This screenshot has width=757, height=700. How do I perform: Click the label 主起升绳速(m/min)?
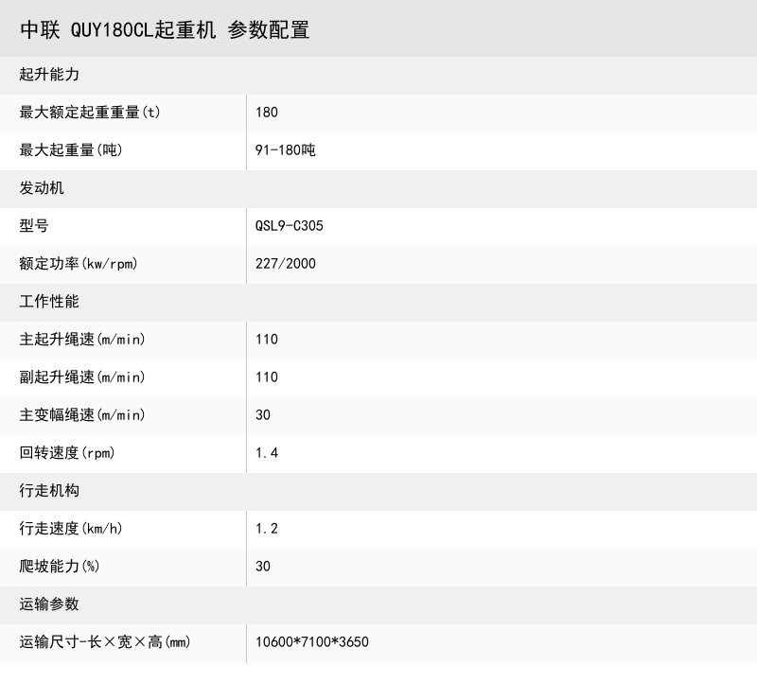click(82, 340)
